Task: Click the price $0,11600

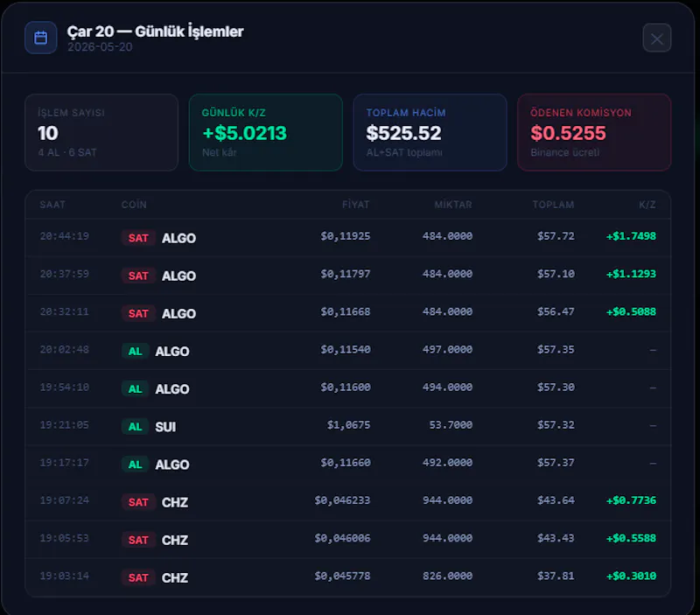Action: point(346,388)
